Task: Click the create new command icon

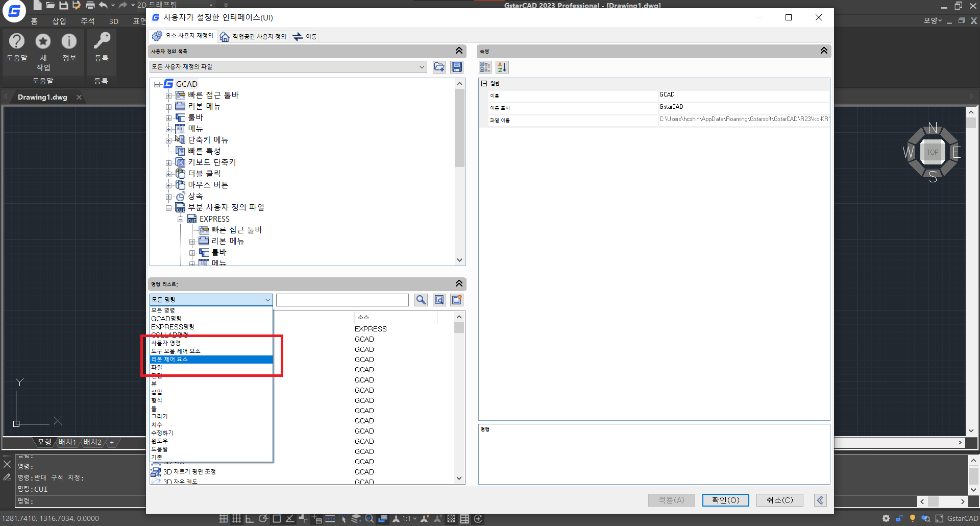Action: pos(457,300)
